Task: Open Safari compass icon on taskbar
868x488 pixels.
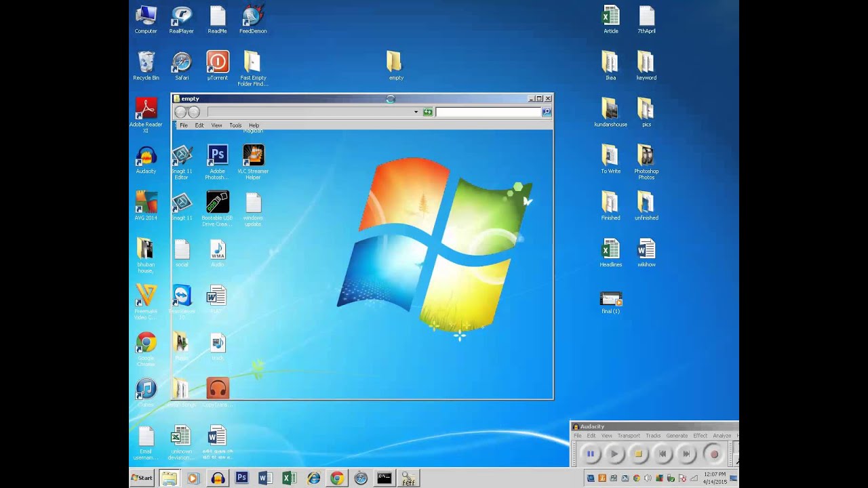Action: pyautogui.click(x=361, y=478)
